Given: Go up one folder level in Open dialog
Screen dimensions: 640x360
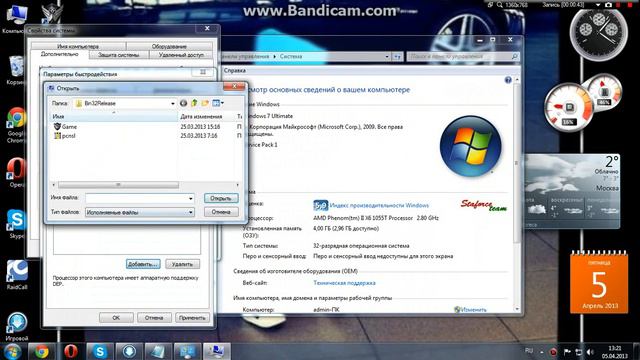Looking at the screenshot, I should [x=194, y=103].
